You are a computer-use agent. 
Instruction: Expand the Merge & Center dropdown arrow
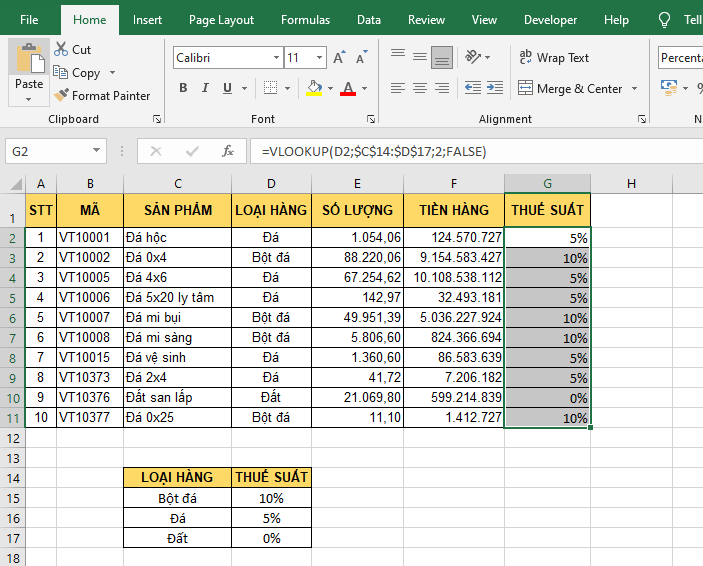click(633, 89)
